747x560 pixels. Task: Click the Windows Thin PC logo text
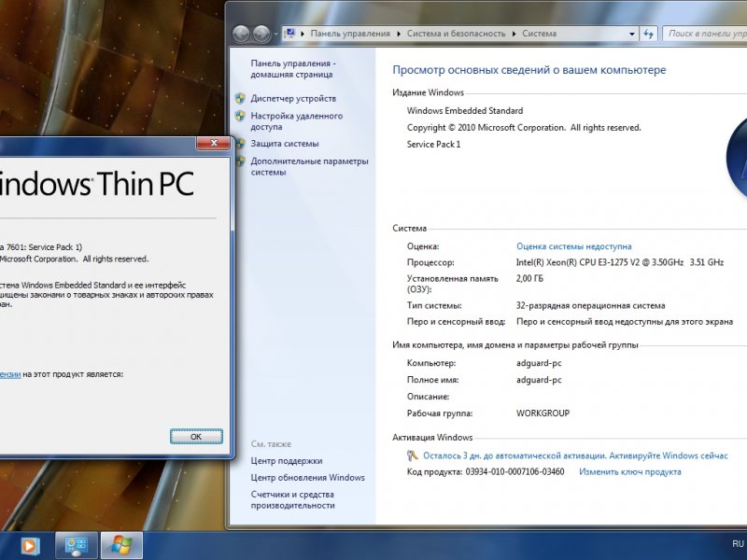[97, 184]
